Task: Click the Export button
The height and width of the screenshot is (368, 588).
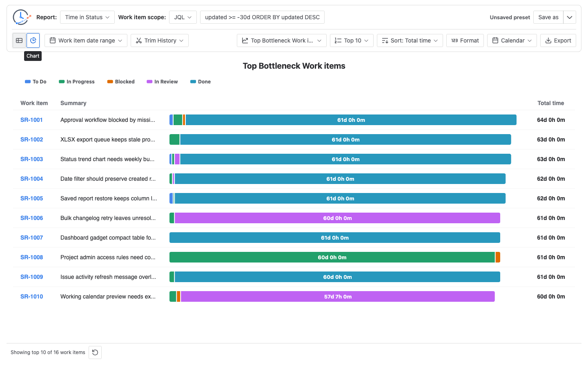Action: click(558, 40)
